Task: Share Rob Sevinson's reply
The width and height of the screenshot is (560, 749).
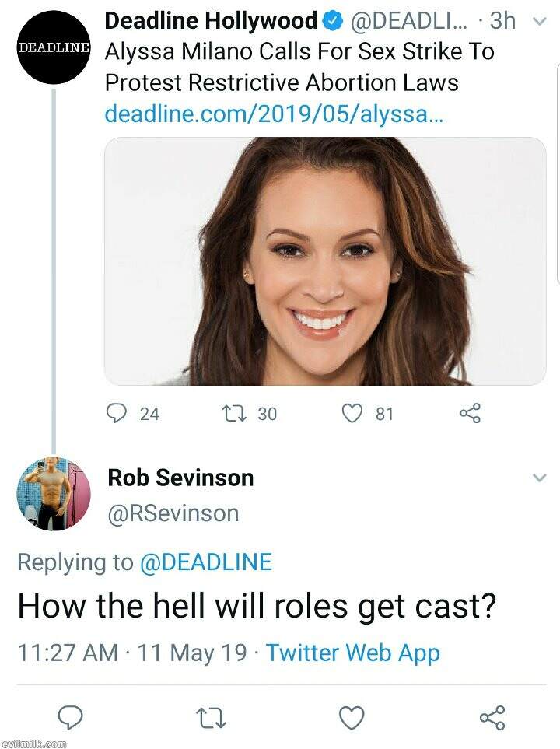Action: 492,716
